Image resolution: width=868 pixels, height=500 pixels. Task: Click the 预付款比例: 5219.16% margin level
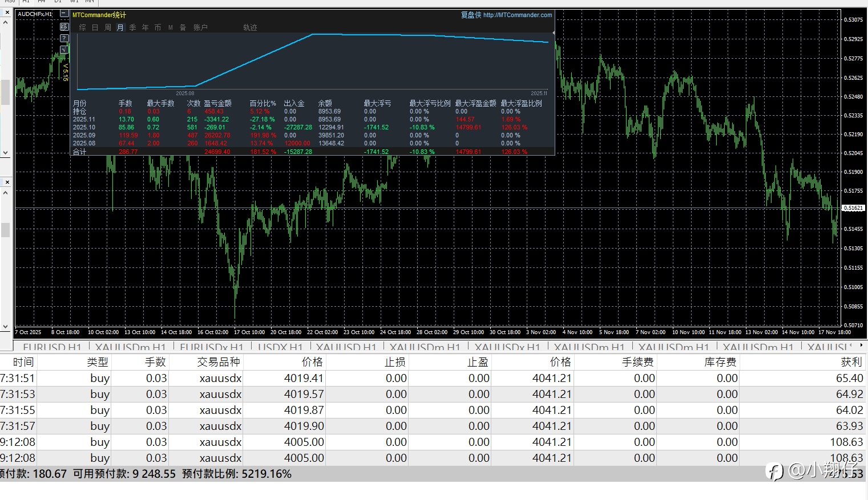pyautogui.click(x=237, y=474)
